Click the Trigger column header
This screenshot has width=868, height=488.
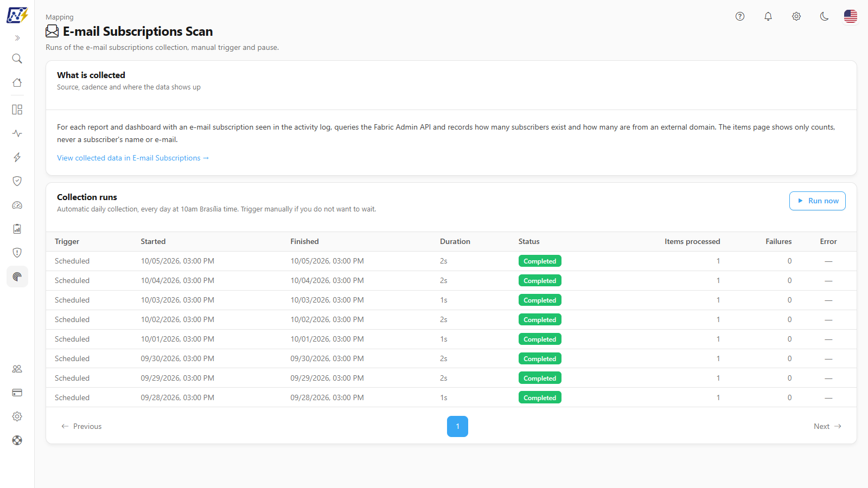point(67,241)
